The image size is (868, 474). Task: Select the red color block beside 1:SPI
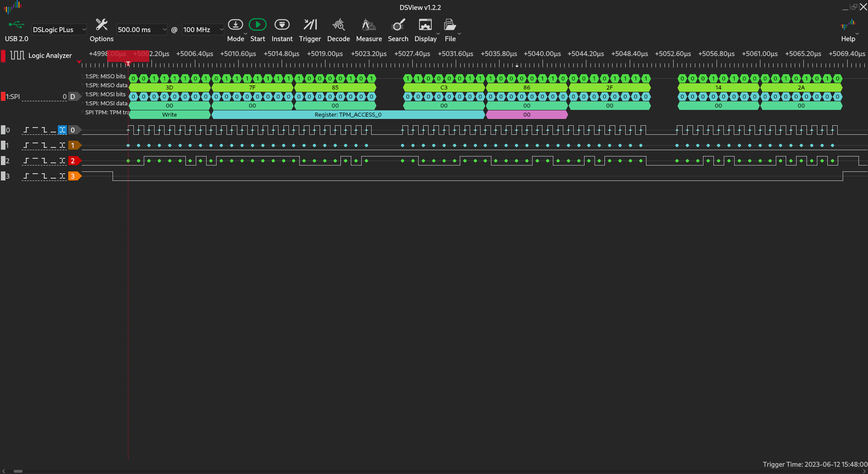pos(3,96)
